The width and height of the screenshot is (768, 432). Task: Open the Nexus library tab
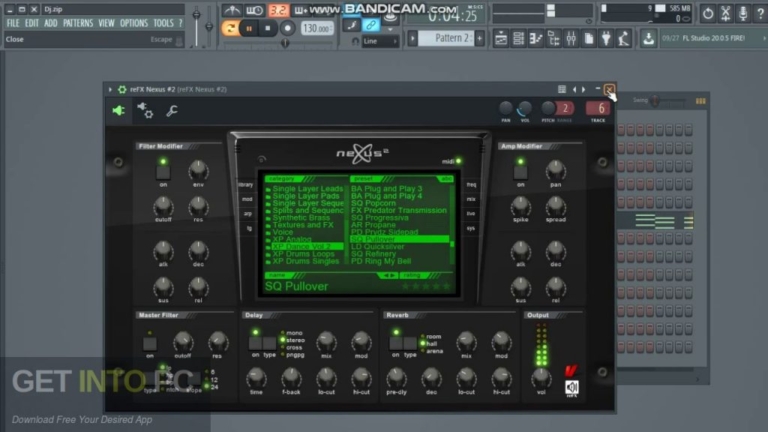click(x=246, y=185)
